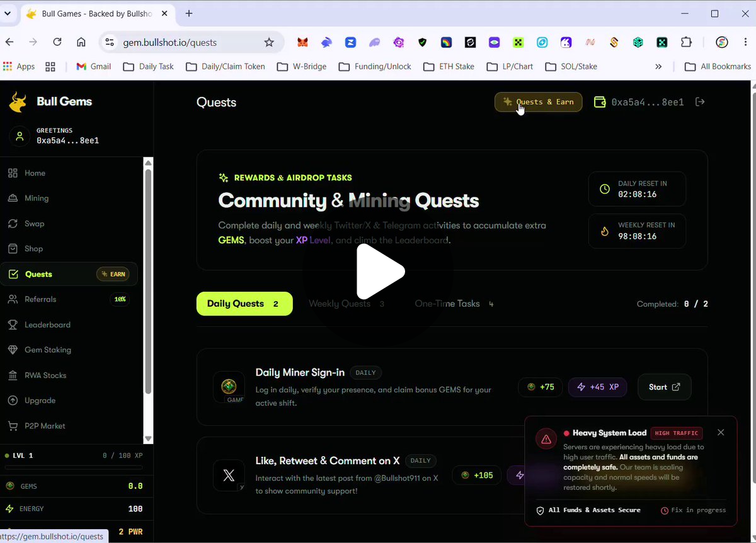
Task: Click the Quests & Earn header button
Action: (538, 102)
